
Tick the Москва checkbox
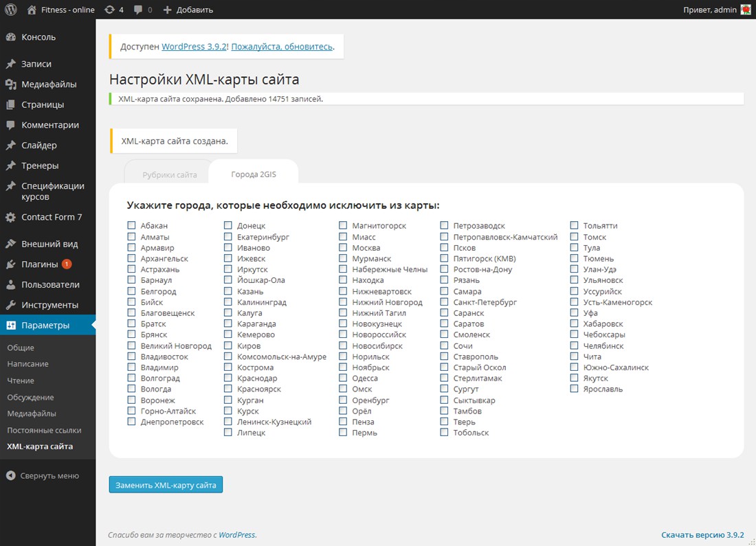(343, 247)
